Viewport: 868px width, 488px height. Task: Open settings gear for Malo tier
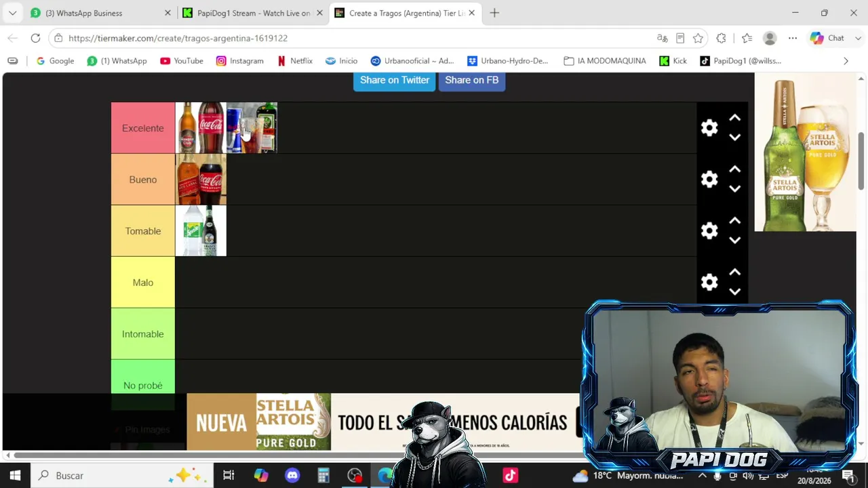click(x=709, y=282)
